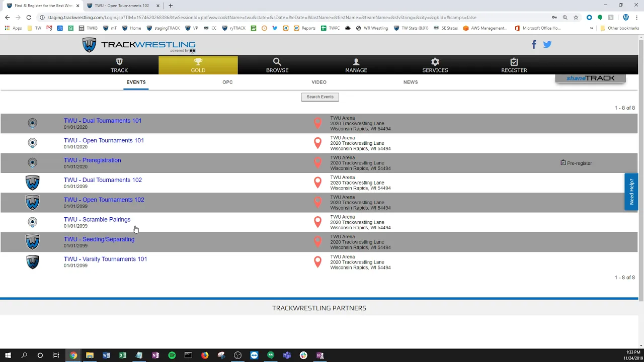Open a new browser tab
The height and width of the screenshot is (362, 644).
click(171, 6)
